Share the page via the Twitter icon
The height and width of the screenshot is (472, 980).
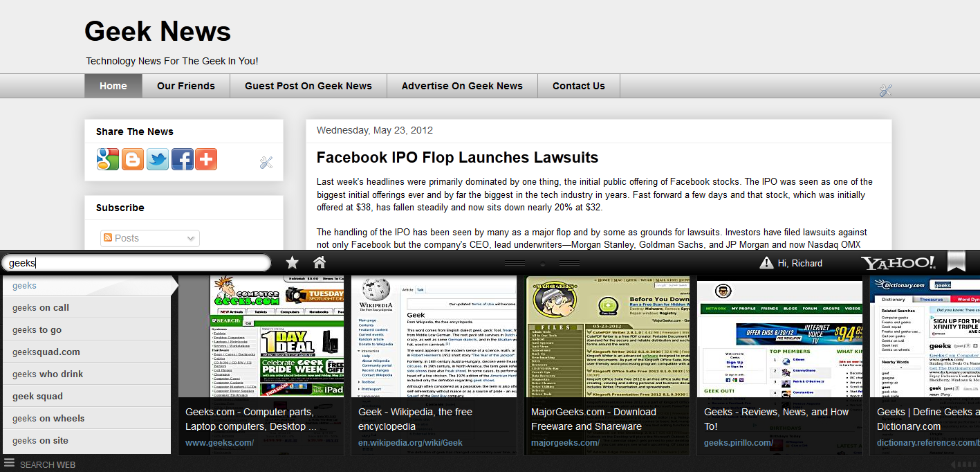[157, 159]
